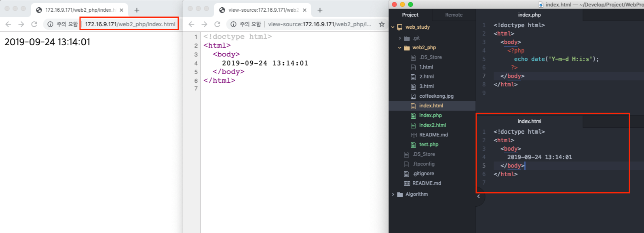Collapse the web_study project root
Screen dimensions: 644x233
pos(393,27)
